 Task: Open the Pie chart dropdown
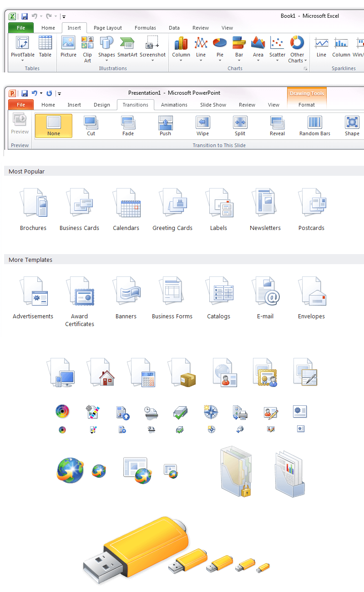click(220, 50)
